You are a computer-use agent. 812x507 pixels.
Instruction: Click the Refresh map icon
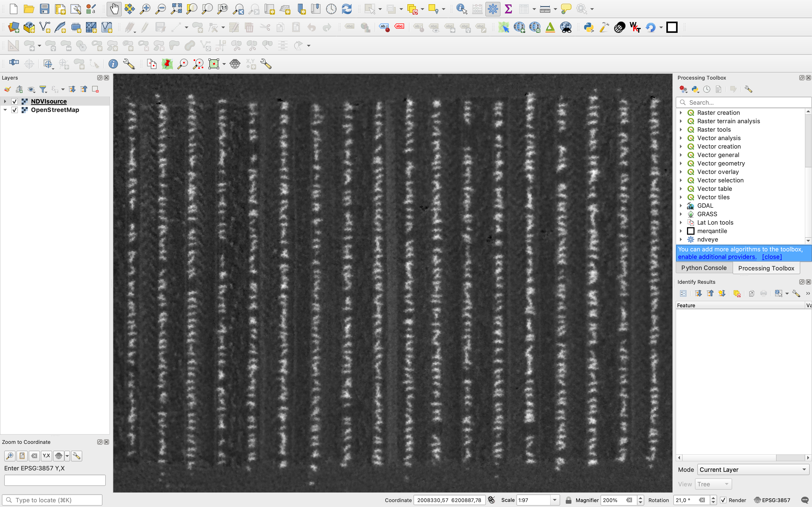(x=347, y=9)
